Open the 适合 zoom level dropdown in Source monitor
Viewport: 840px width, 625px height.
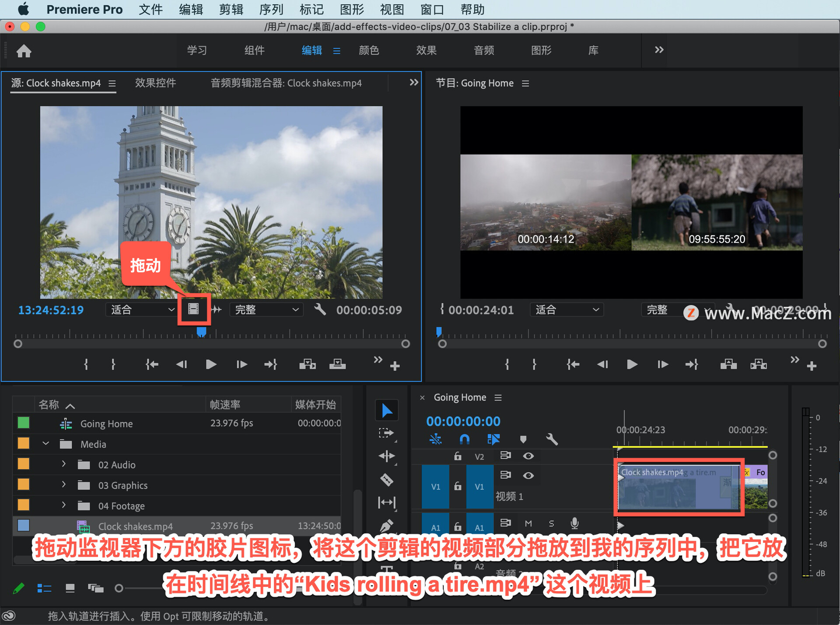pos(140,309)
